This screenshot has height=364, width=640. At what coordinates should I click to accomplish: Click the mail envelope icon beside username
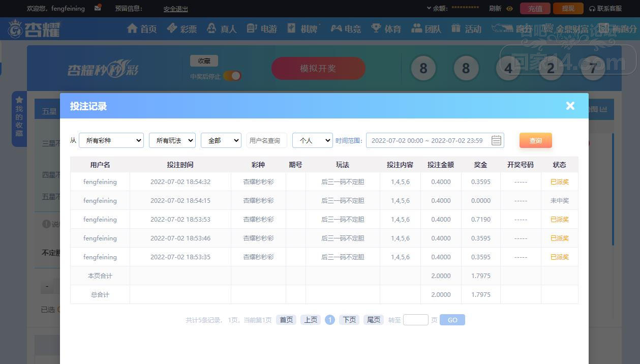98,8
